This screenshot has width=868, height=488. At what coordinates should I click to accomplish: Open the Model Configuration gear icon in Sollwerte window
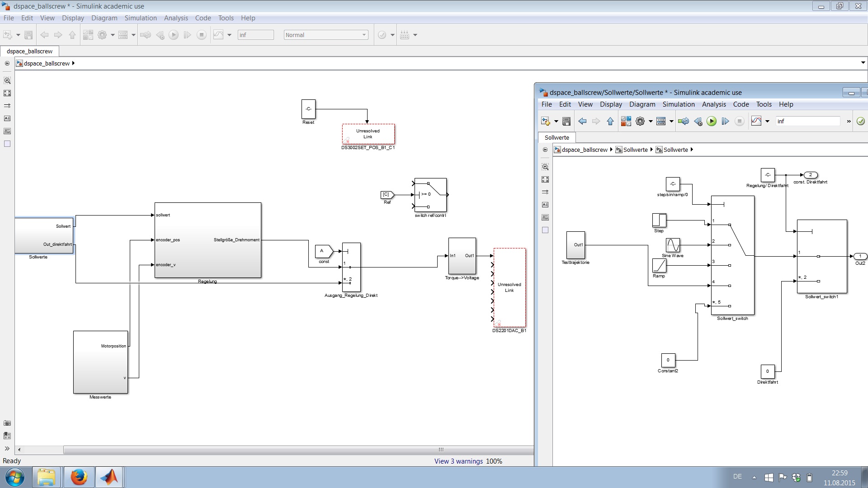coord(640,121)
